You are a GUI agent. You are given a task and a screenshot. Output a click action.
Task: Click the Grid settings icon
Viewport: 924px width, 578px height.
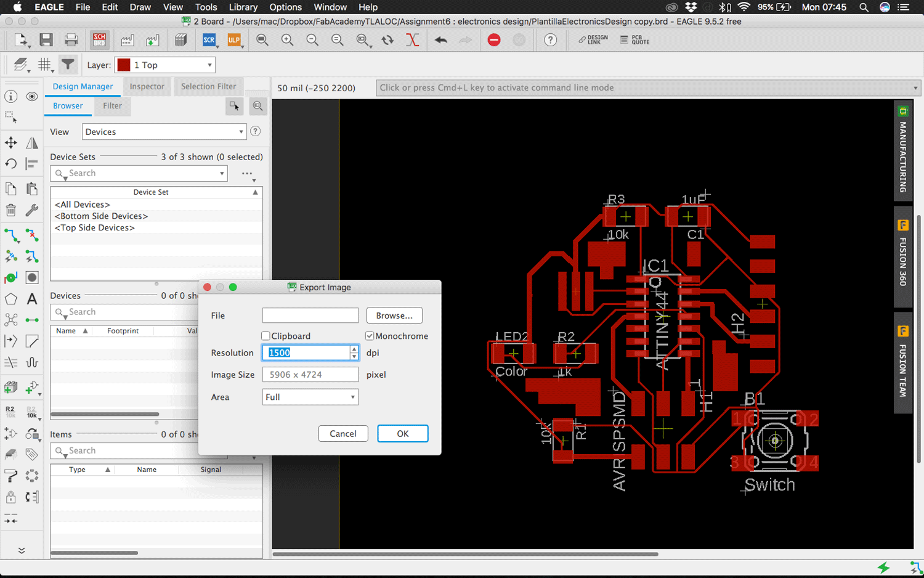[x=44, y=65]
